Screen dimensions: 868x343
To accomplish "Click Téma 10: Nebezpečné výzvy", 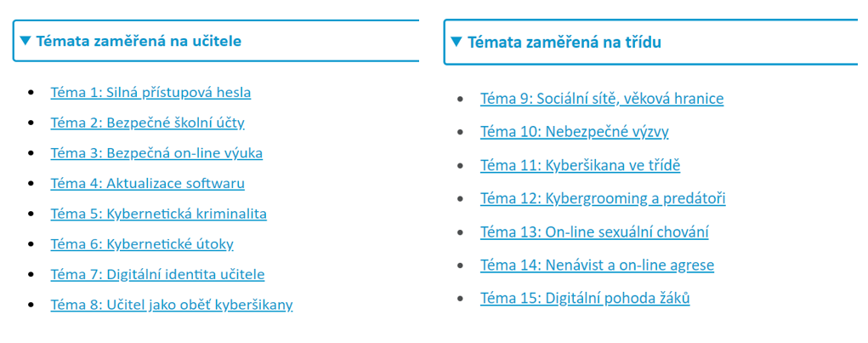I will pyautogui.click(x=574, y=132).
